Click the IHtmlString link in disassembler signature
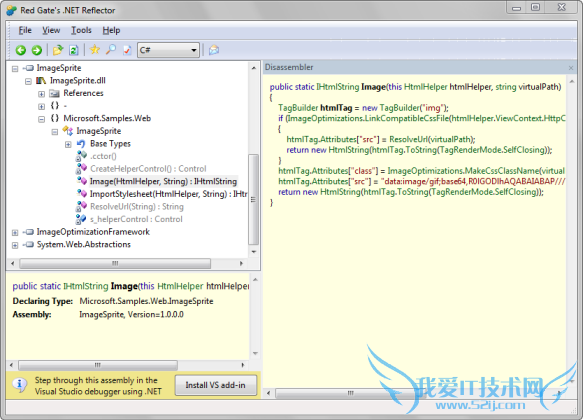Viewport: 583px width, 420px height. click(338, 87)
